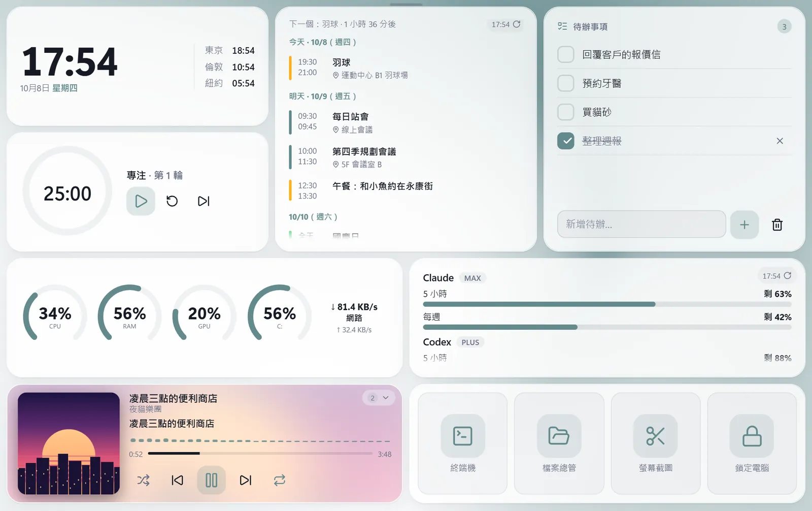Seek within the song progress bar
The width and height of the screenshot is (812, 511).
point(260,453)
